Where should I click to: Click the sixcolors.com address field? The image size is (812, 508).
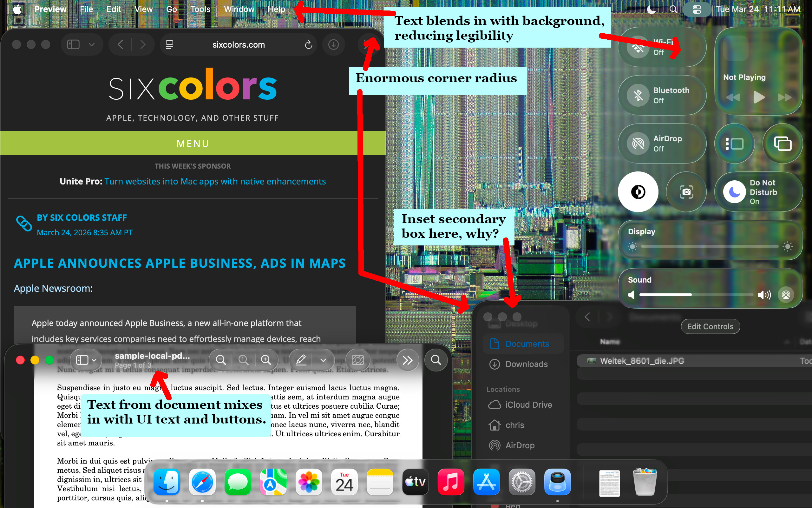click(239, 44)
